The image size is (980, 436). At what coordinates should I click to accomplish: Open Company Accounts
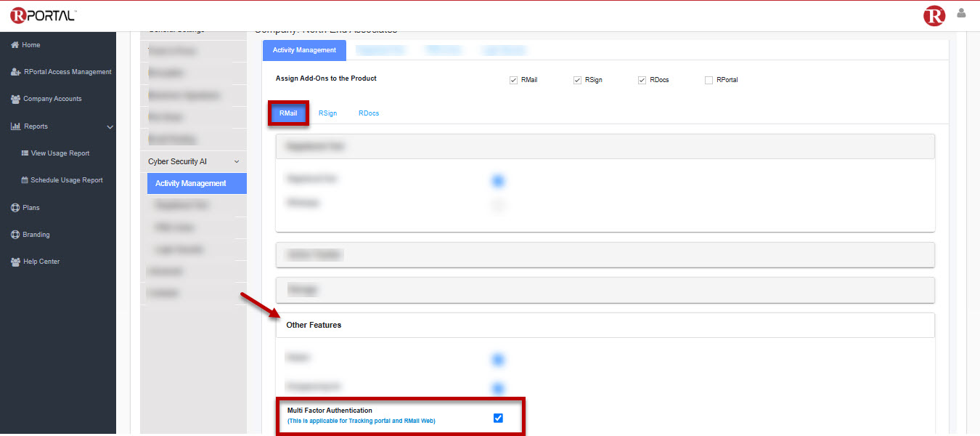tap(52, 99)
